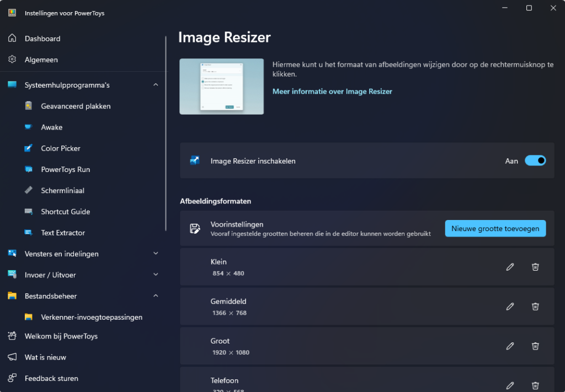Delete the Groot preset

point(535,346)
